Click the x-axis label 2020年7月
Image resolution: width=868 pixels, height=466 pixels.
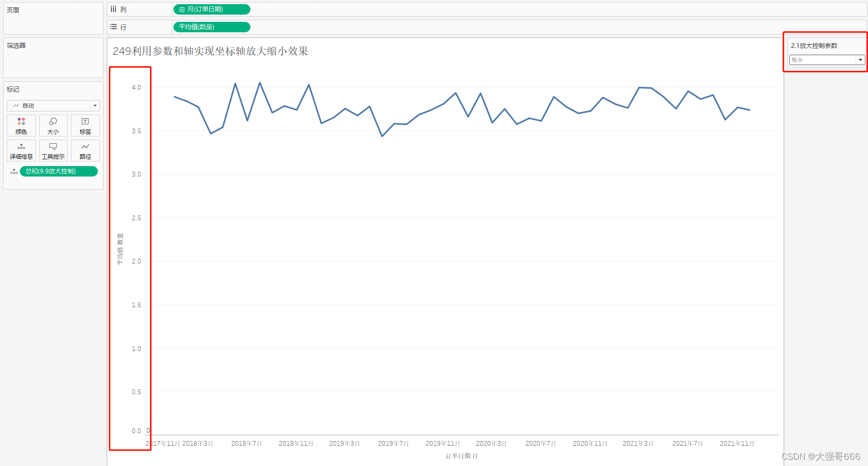click(541, 444)
